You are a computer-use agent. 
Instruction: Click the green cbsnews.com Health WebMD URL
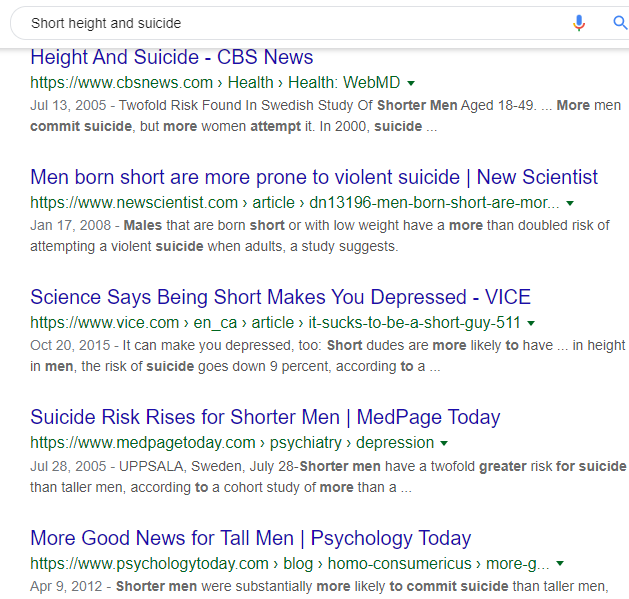(215, 83)
